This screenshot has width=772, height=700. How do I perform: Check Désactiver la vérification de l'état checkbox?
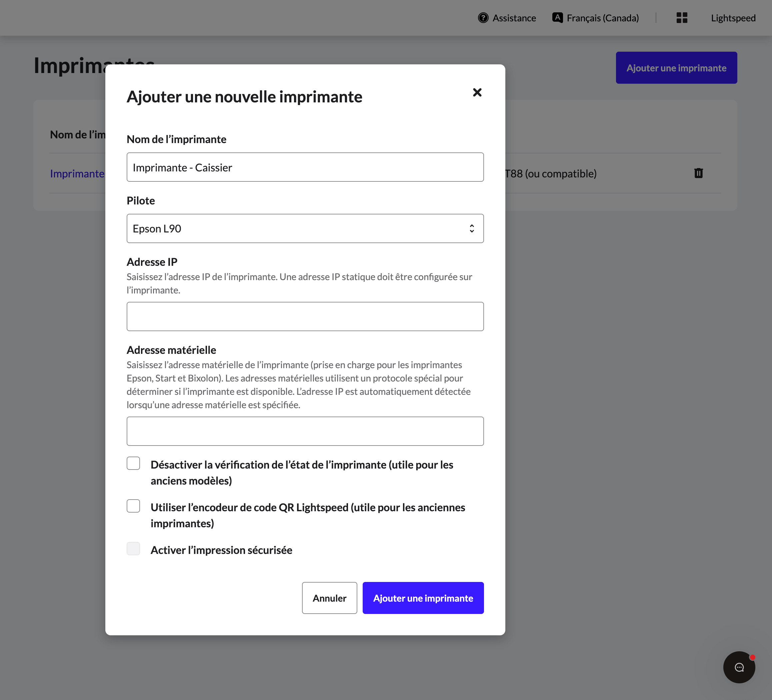(133, 463)
